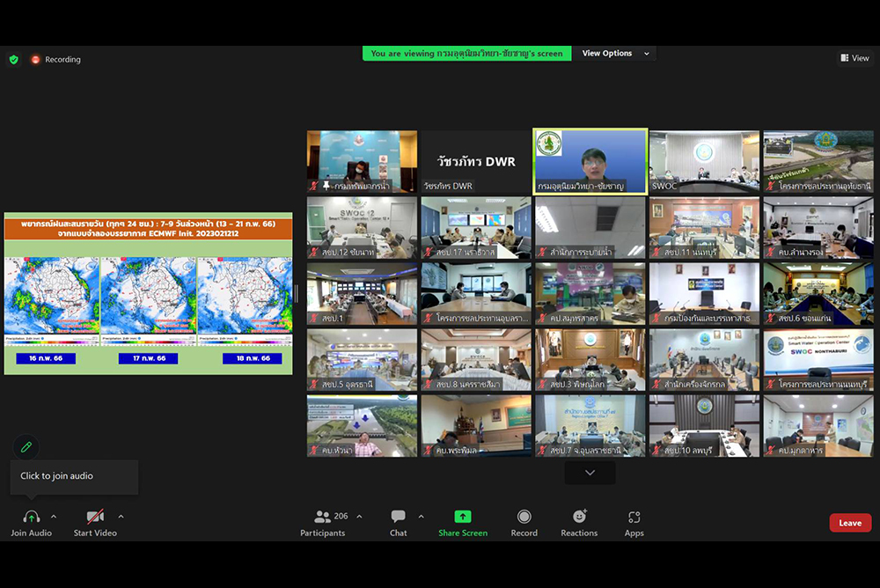Expand the caret next to Chat
Screen dimensions: 880x588
pyautogui.click(x=421, y=517)
